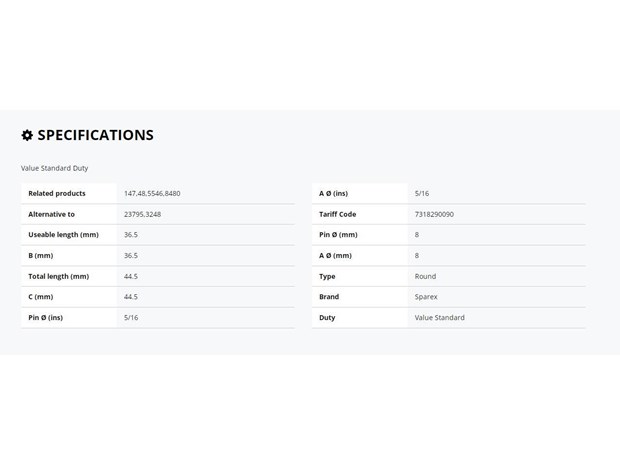The image size is (620, 465).
Task: Select Total length (mm) value 44.5
Action: point(131,276)
